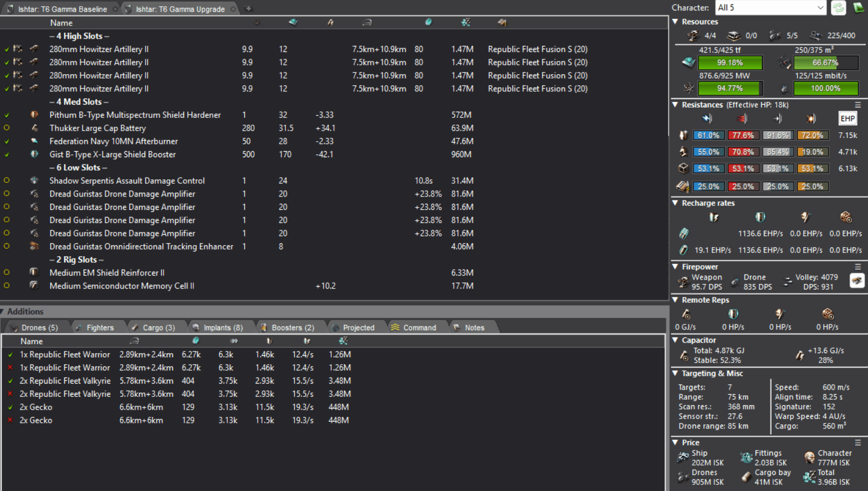
Task: Click the EHP toggle button
Action: (848, 118)
